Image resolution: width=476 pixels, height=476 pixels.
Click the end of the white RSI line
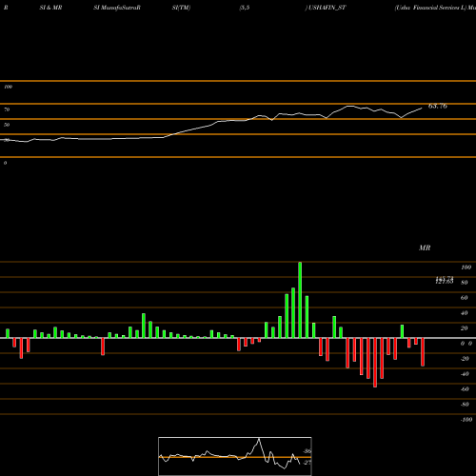[422, 109]
